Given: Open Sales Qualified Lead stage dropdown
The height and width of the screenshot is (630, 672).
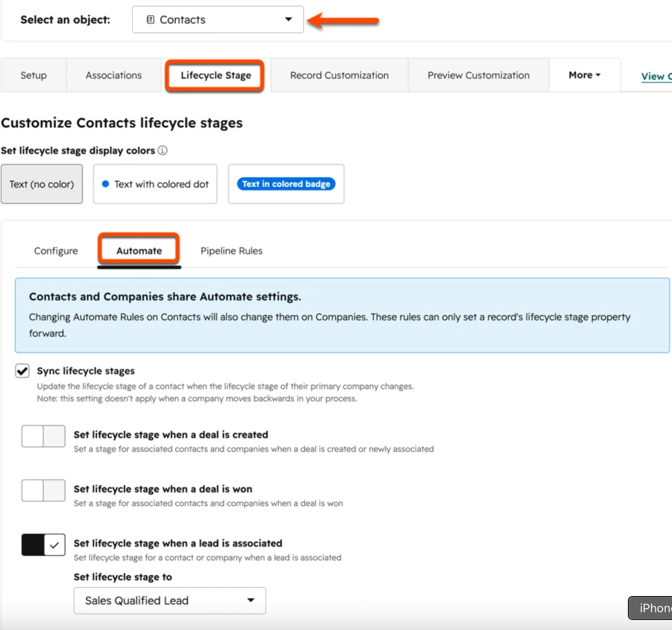Looking at the screenshot, I should 170,600.
